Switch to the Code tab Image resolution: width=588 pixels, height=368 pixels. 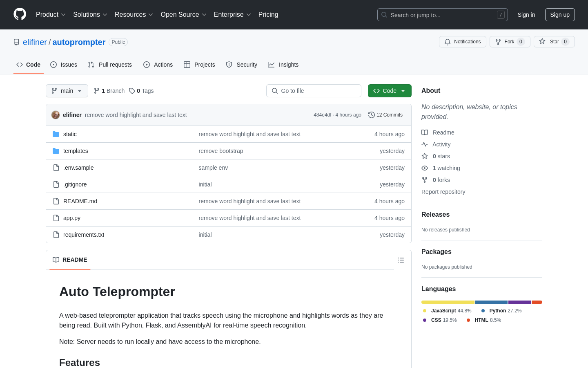click(x=29, y=65)
